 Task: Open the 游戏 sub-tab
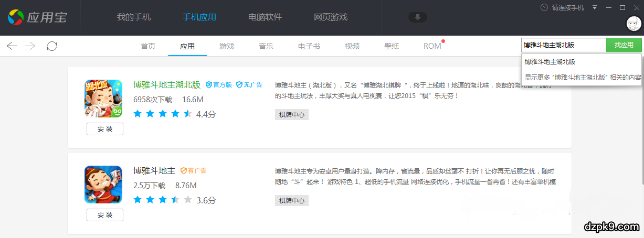[x=227, y=46]
